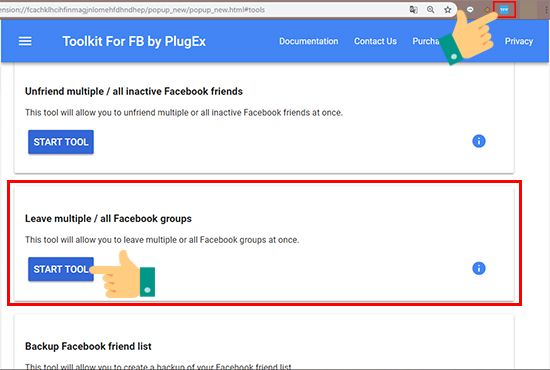The height and width of the screenshot is (370, 550).
Task: Start the Unfriend inactive Facebook friends tool
Action: point(61,142)
